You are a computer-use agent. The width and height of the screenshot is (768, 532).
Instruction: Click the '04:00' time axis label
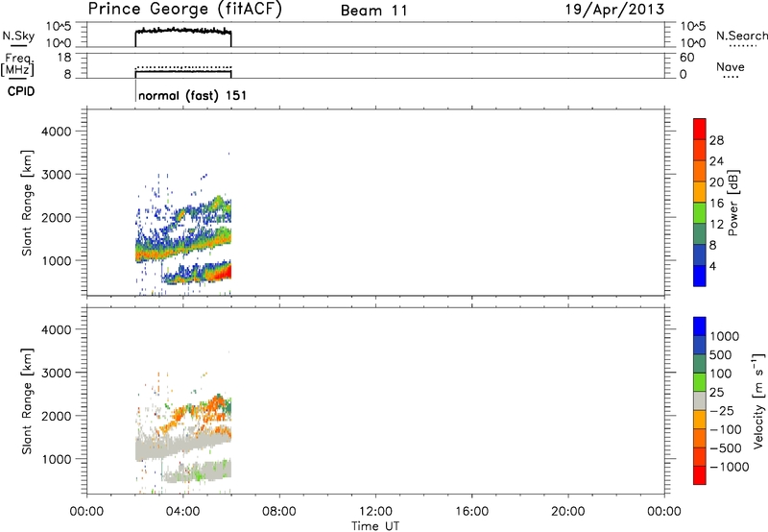click(182, 512)
